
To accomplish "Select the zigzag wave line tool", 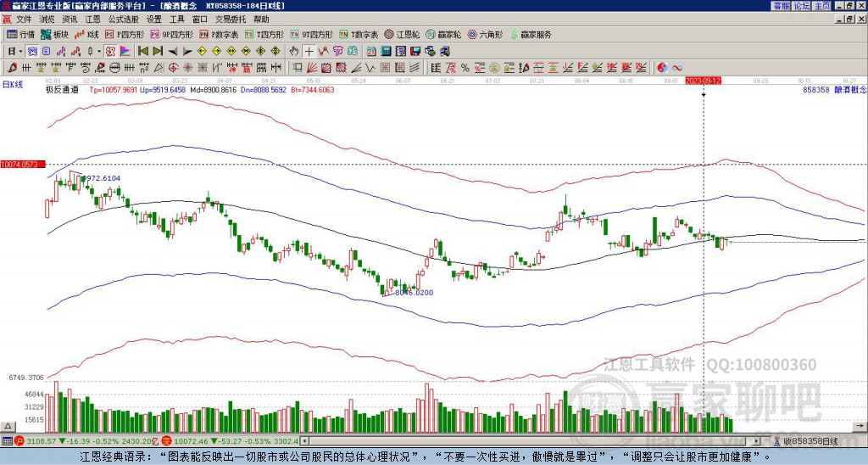I will (x=370, y=68).
